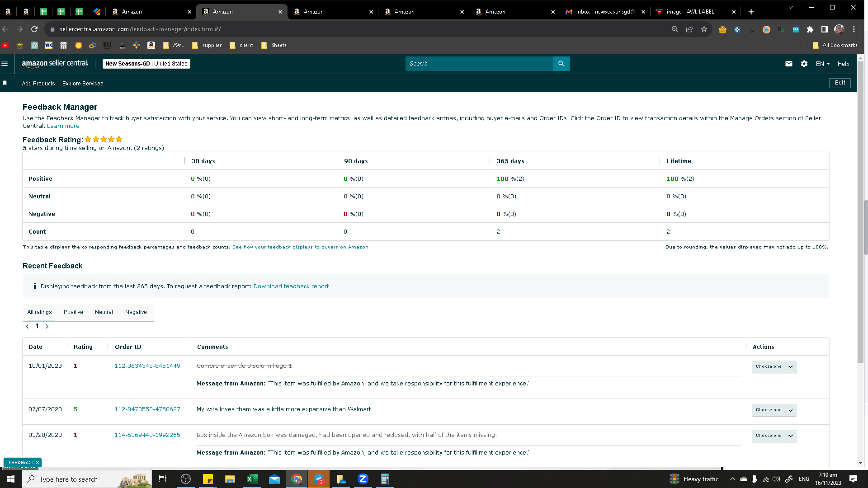The width and height of the screenshot is (868, 488).
Task: Go back to the previous page
Action: [x=5, y=29]
